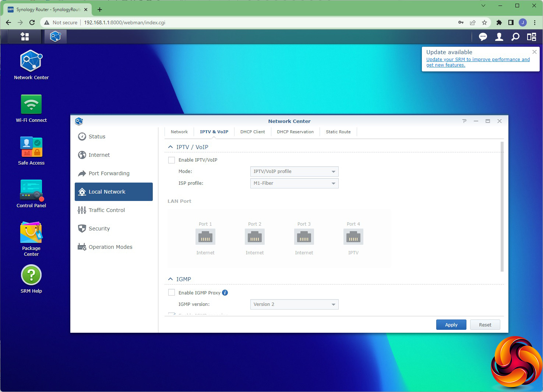Reload the browser page
The width and height of the screenshot is (543, 392).
point(32,22)
